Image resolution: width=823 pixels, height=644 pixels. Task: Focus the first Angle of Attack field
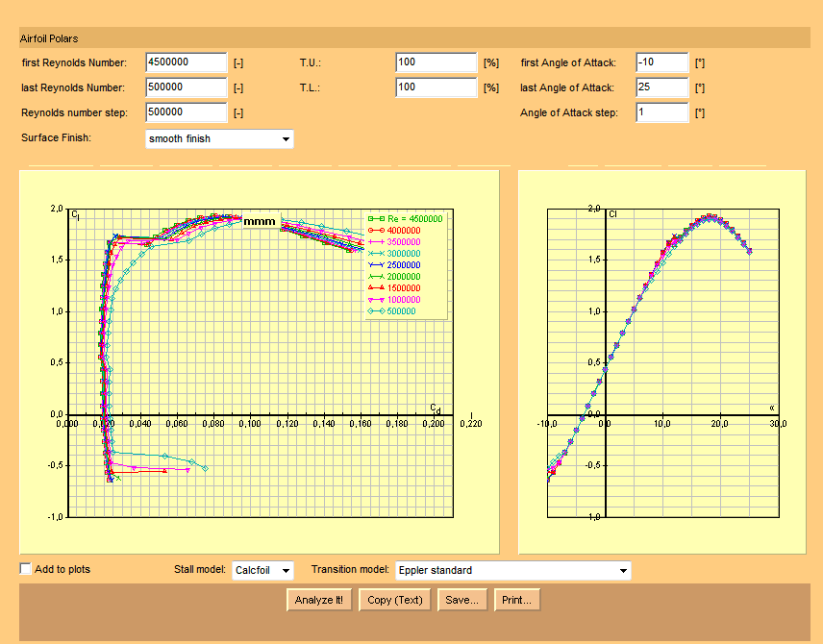pos(661,62)
